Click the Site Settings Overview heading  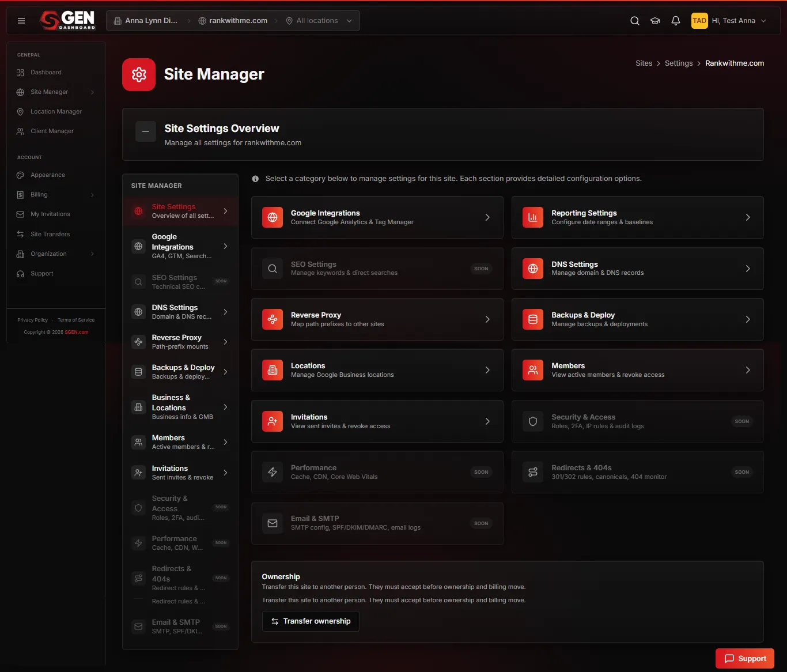[x=222, y=129]
